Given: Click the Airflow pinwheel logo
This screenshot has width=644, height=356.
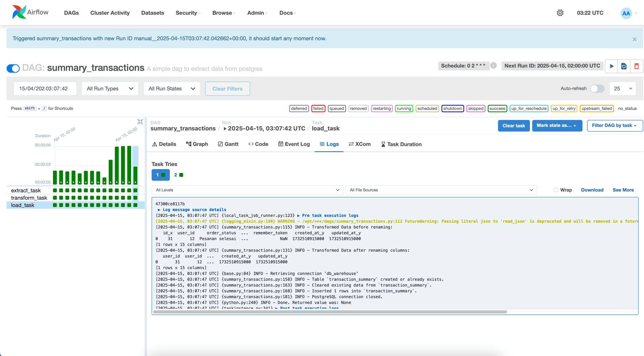Looking at the screenshot, I should [19, 12].
